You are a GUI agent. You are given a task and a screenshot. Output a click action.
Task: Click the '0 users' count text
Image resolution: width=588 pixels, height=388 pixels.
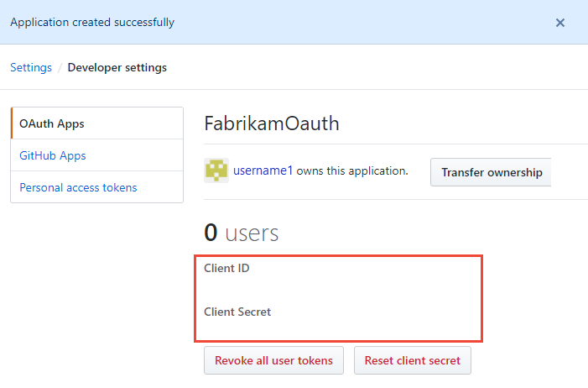point(241,233)
